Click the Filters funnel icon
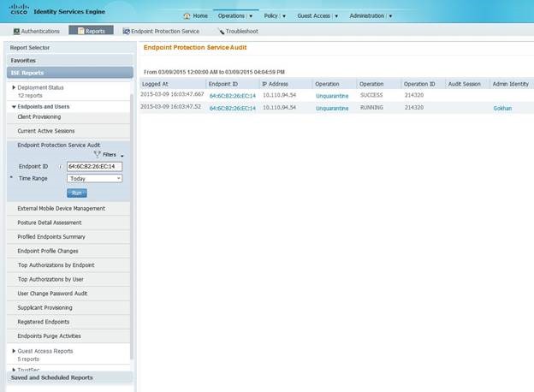The height and width of the screenshot is (392, 534). [98, 154]
